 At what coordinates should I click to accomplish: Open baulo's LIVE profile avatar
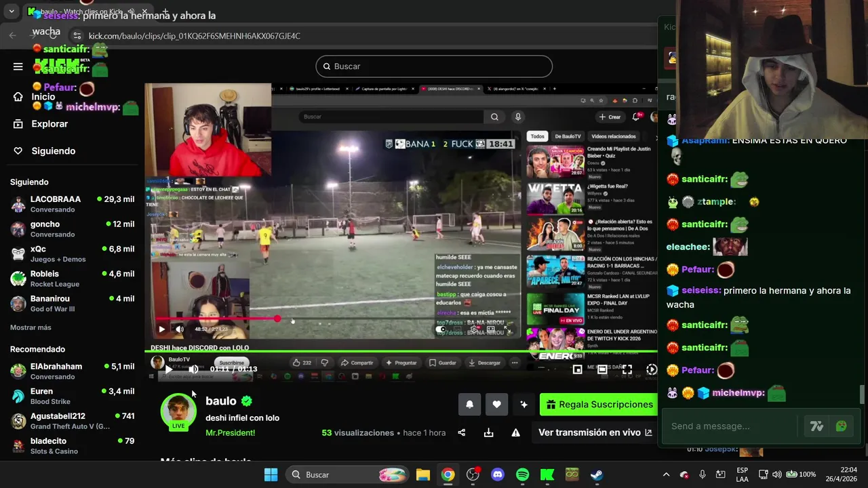pos(178,412)
